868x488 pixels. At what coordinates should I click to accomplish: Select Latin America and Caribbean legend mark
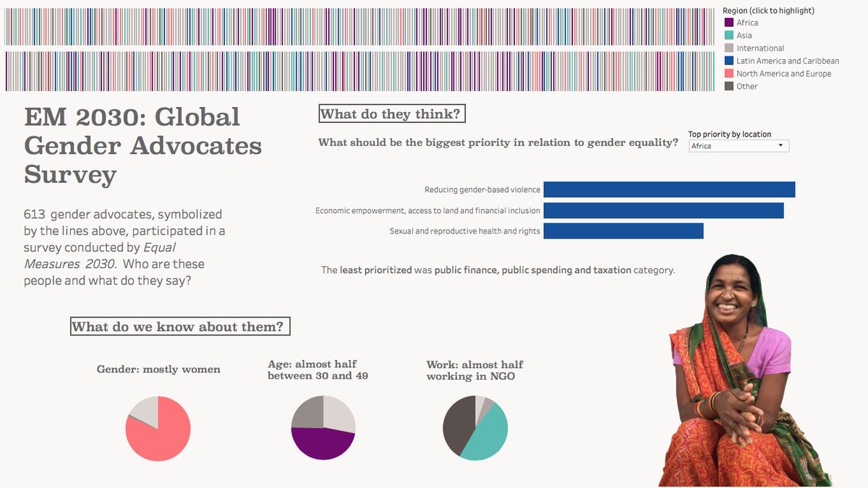(728, 61)
